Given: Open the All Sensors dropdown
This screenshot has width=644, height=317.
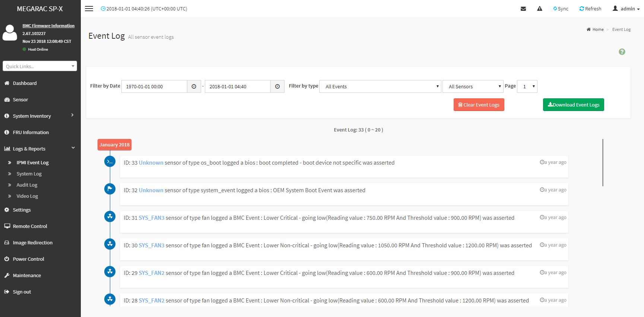Looking at the screenshot, I should [x=473, y=86].
